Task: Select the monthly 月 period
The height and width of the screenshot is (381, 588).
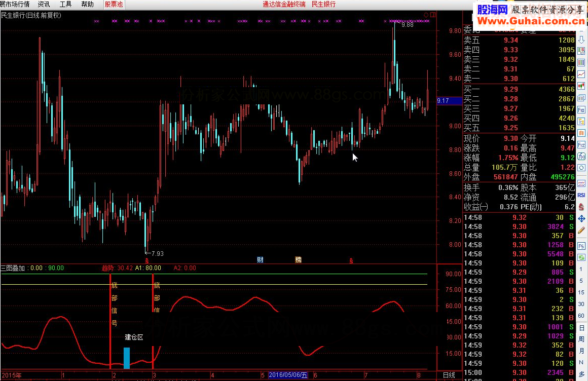Action: pos(581,351)
